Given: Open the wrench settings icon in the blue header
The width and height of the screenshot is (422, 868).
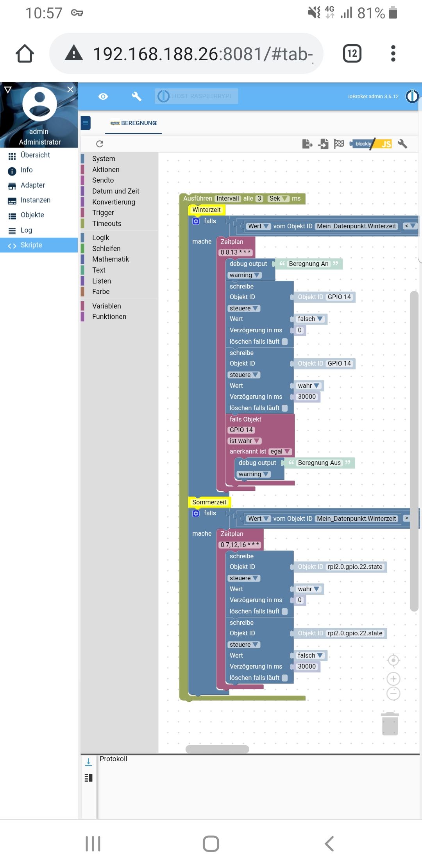Looking at the screenshot, I should tap(136, 96).
